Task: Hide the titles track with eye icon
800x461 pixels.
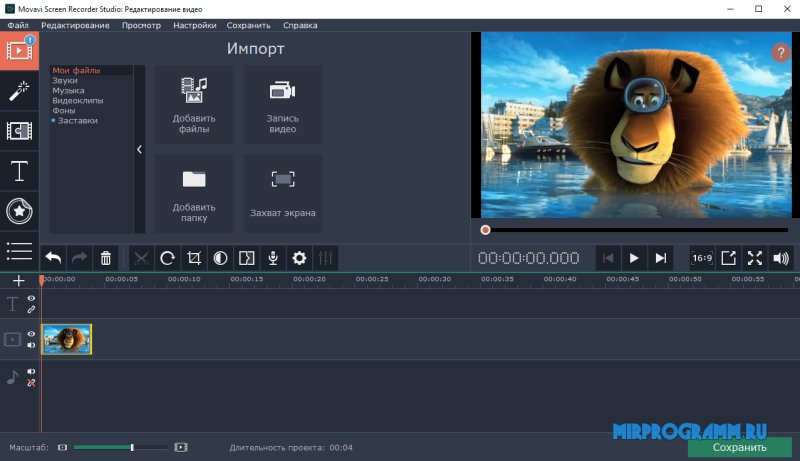Action: [31, 298]
